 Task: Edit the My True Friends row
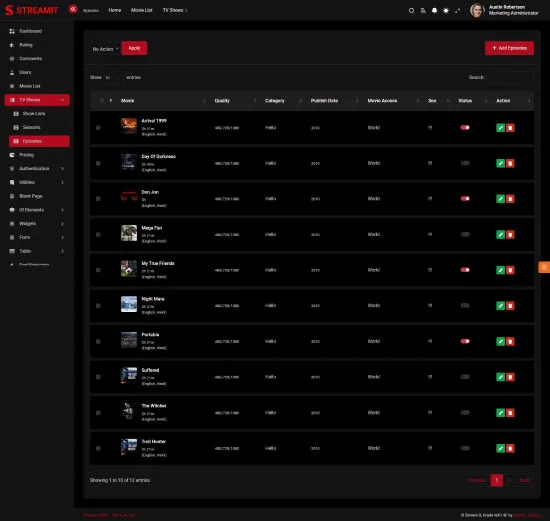coord(501,270)
